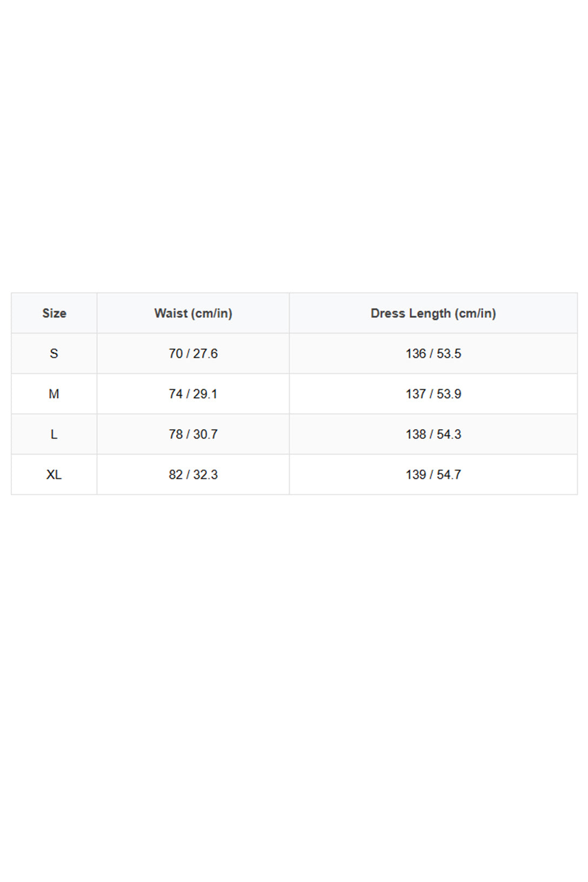Select the S size cell

point(54,353)
